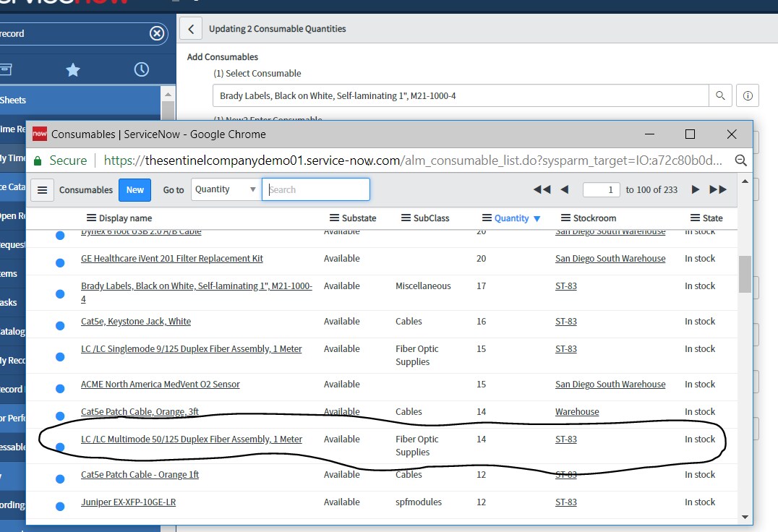Open GE Healthcare iVent 201 Filter Replacement Kit
The width and height of the screenshot is (778, 532).
pos(171,258)
